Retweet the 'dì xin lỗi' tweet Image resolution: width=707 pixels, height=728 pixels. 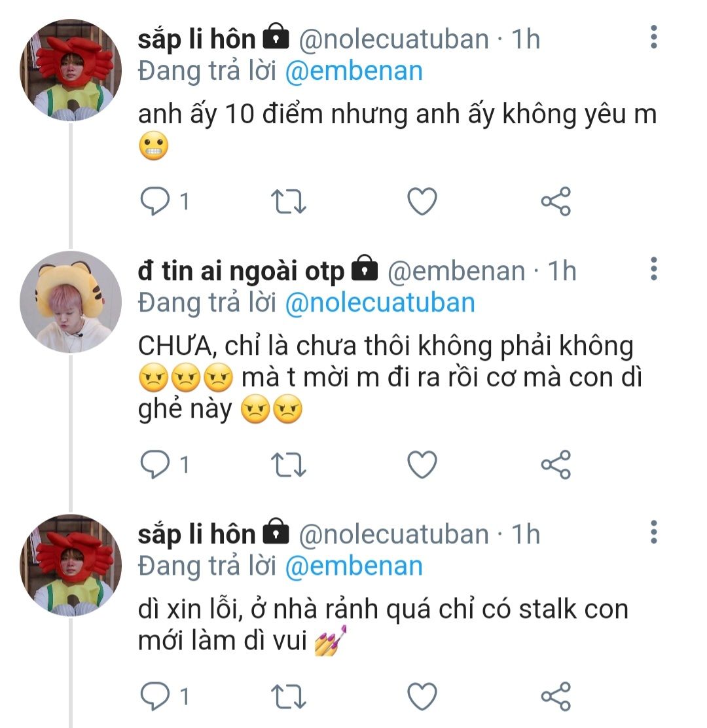click(288, 697)
